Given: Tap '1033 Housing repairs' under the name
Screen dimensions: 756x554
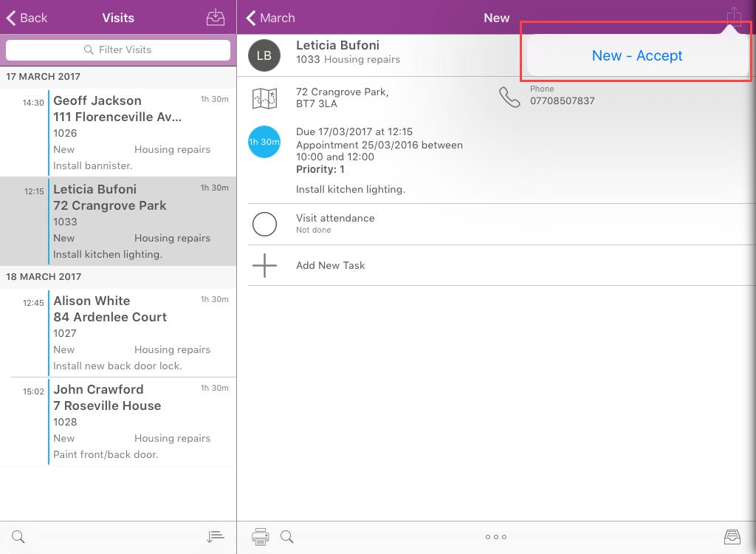Looking at the screenshot, I should [348, 59].
